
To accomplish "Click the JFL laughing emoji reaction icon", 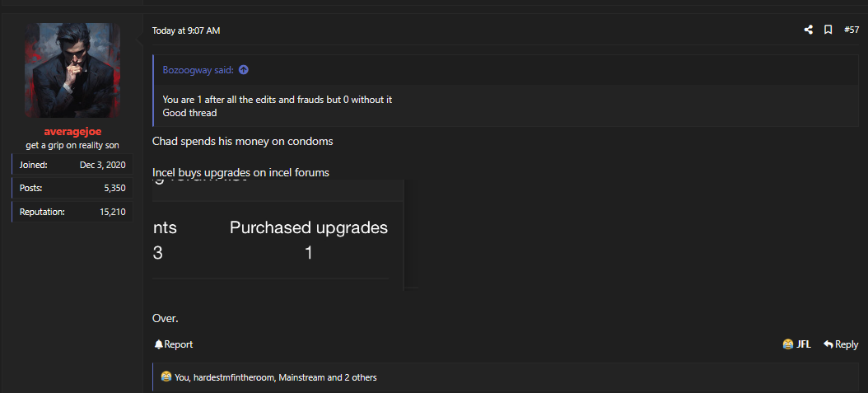I will click(x=788, y=344).
